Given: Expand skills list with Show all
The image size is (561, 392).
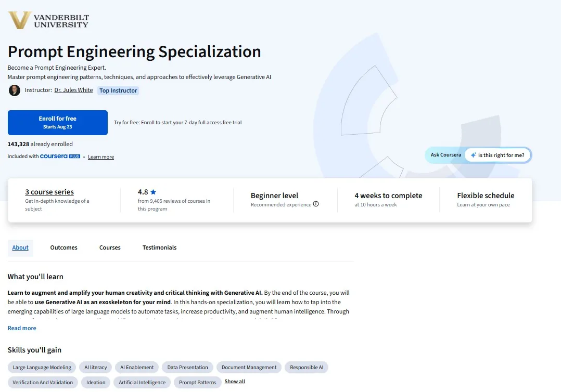Looking at the screenshot, I should [235, 382].
